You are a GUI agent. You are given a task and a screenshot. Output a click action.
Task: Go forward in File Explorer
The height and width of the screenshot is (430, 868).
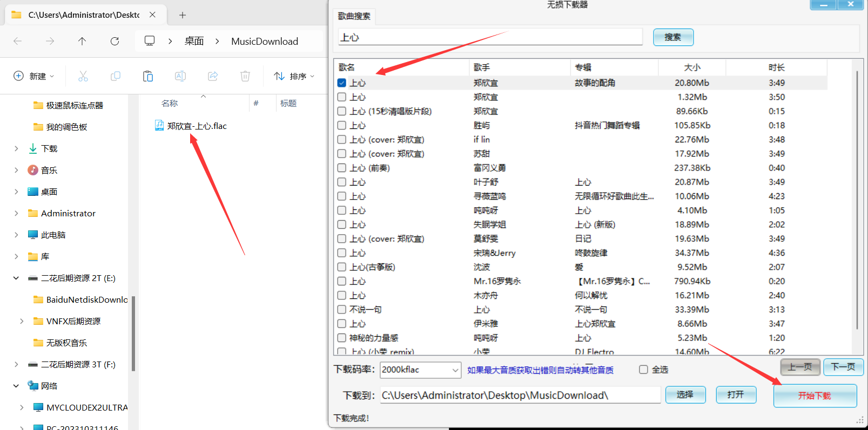pyautogui.click(x=50, y=41)
